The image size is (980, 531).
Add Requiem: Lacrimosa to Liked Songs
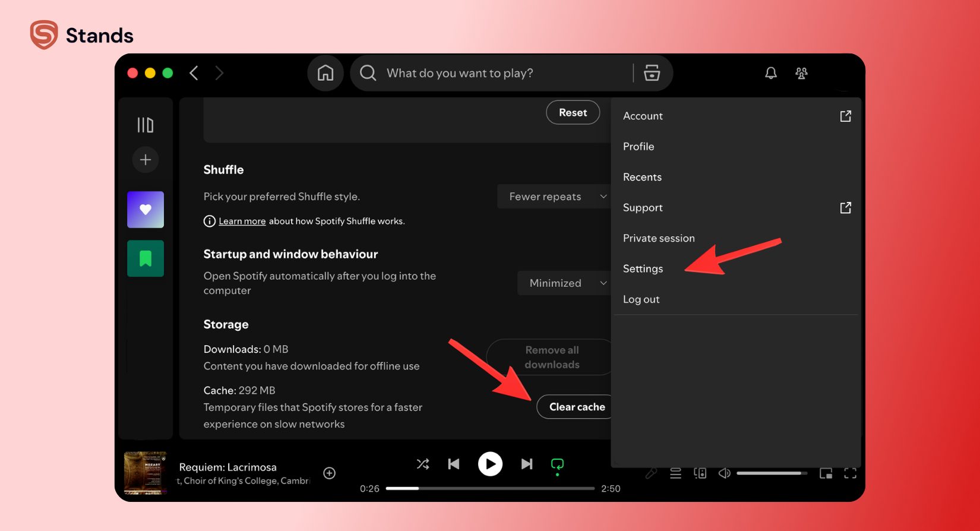click(x=330, y=473)
